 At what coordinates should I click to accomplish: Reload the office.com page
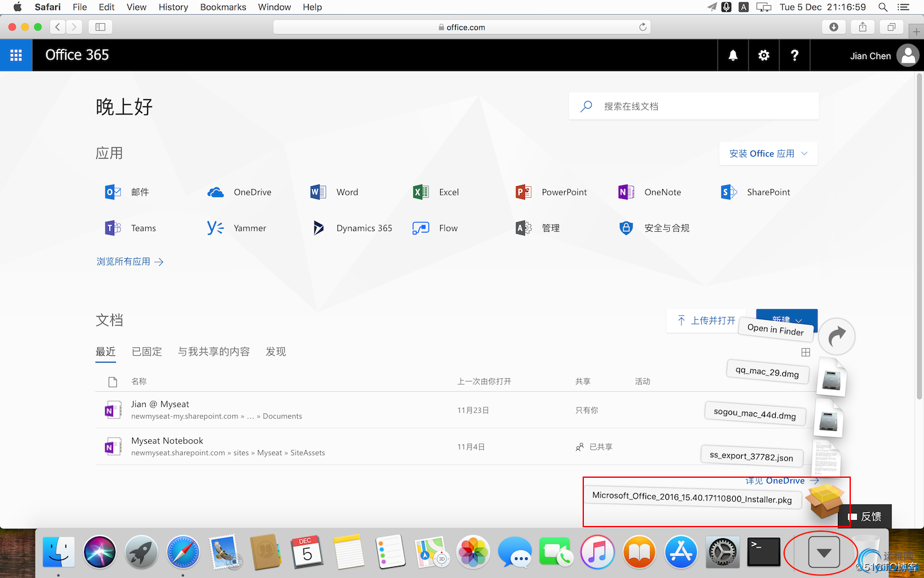pos(642,27)
